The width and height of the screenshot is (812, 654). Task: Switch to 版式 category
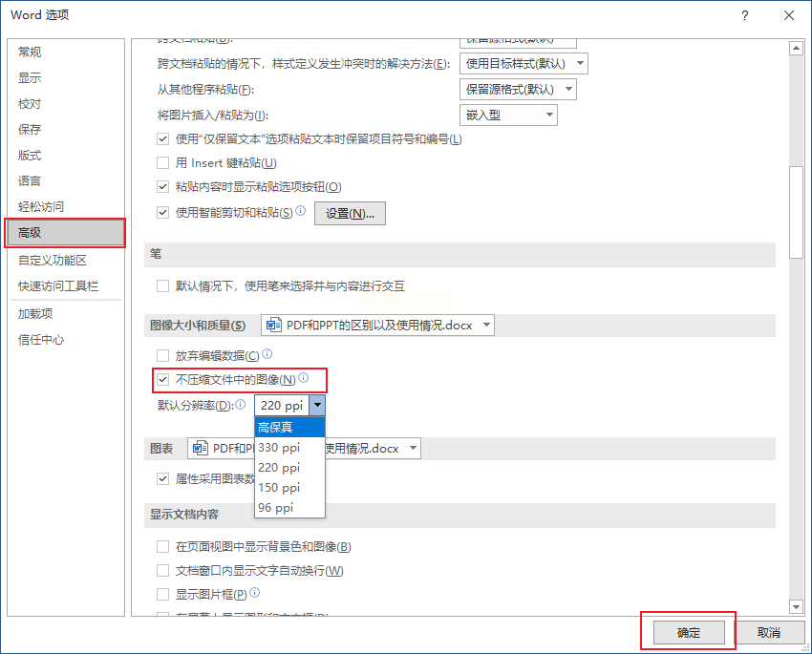coord(66,156)
